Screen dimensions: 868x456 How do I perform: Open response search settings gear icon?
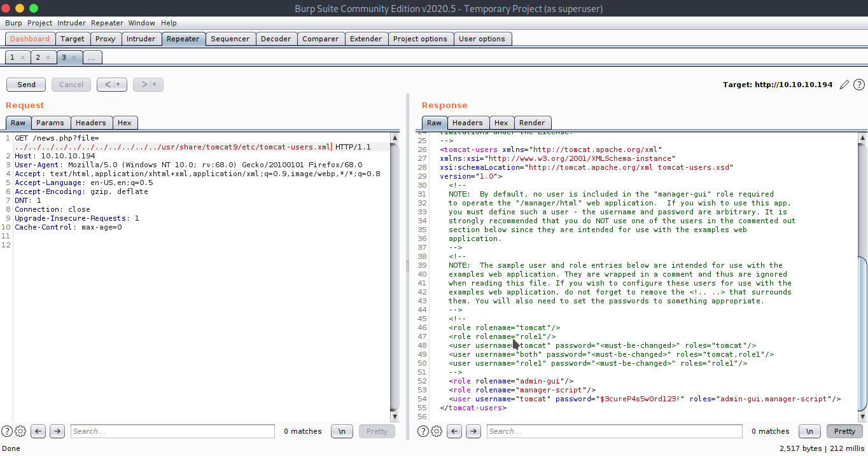pyautogui.click(x=437, y=431)
